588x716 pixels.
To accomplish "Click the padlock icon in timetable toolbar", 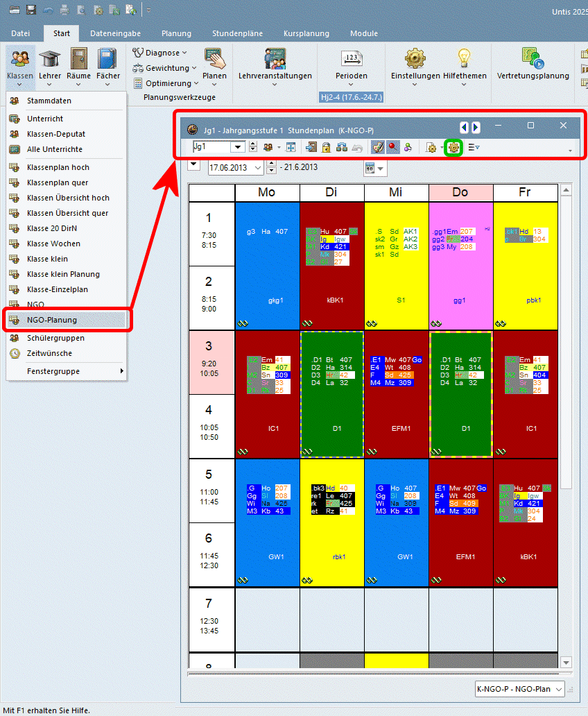I will pyautogui.click(x=326, y=147).
